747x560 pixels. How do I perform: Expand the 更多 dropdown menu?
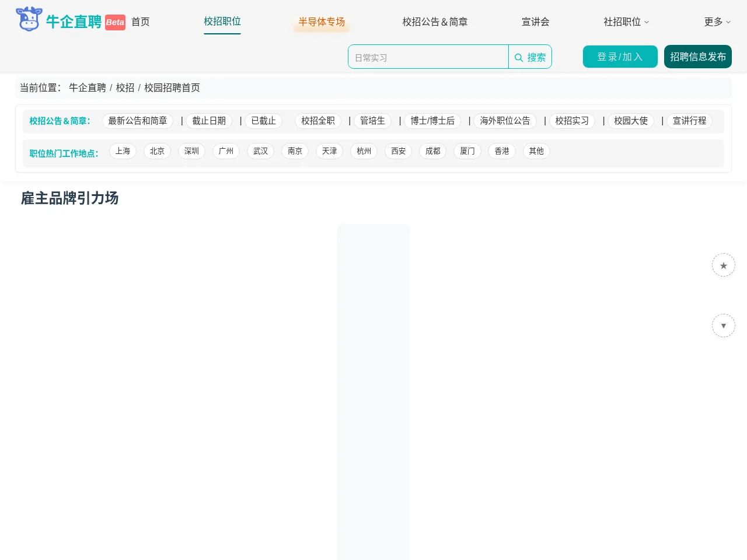(x=717, y=22)
